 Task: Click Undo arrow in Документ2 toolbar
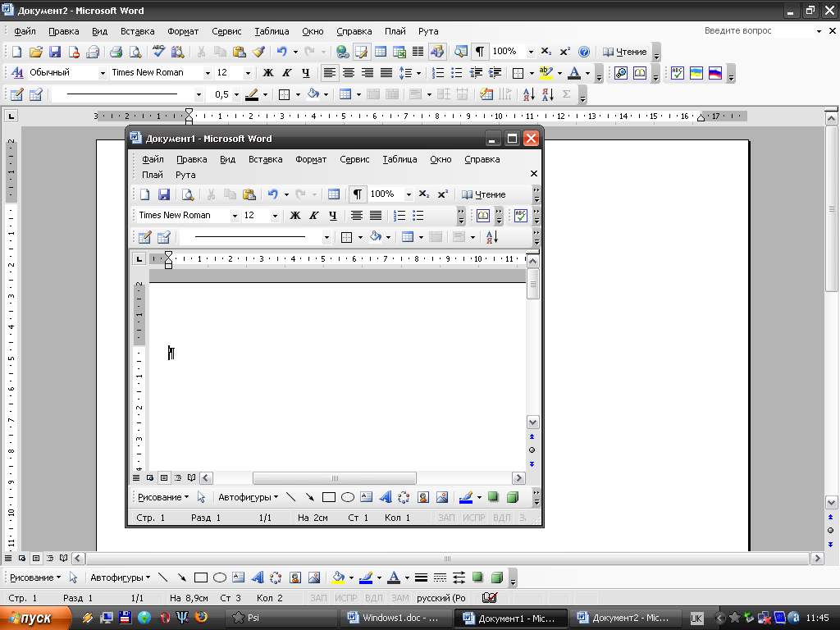(x=282, y=52)
